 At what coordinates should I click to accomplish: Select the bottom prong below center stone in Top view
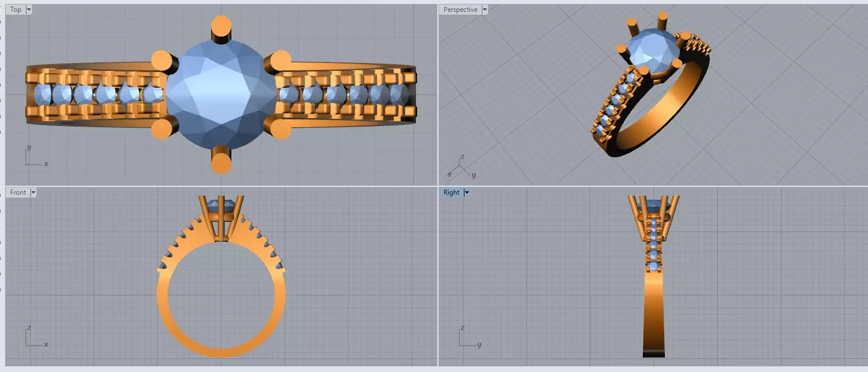tap(221, 160)
